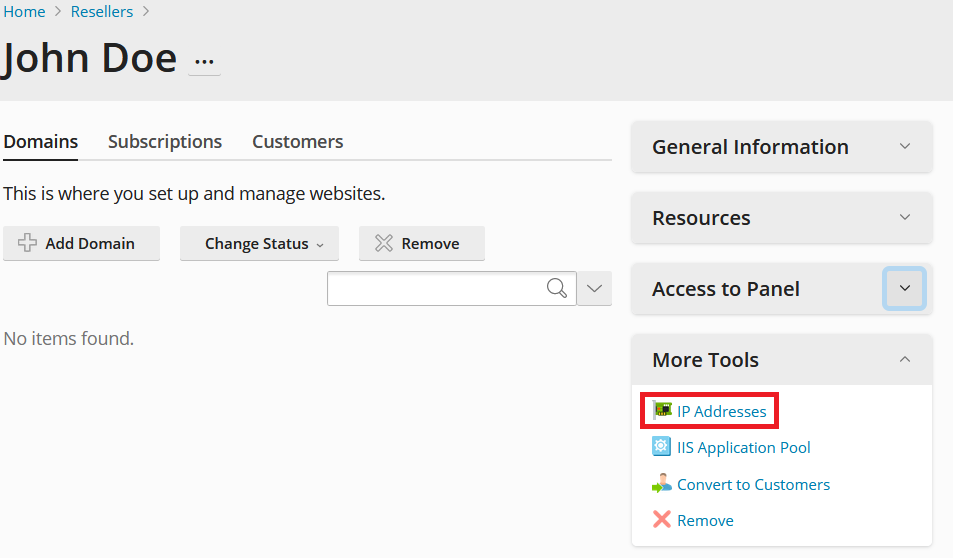Image resolution: width=953 pixels, height=558 pixels.
Task: Expand the Access to Panel section
Action: [904, 288]
